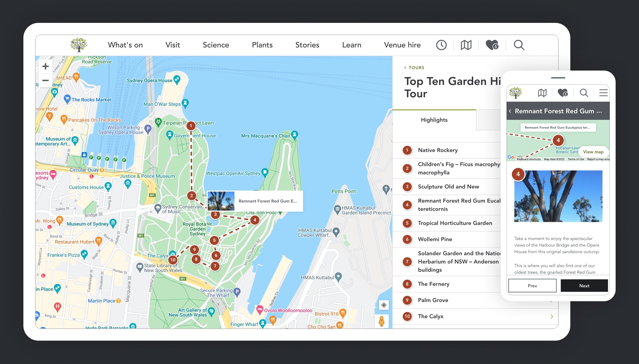Select the map icon in the header
The height and width of the screenshot is (364, 639).
coord(466,45)
